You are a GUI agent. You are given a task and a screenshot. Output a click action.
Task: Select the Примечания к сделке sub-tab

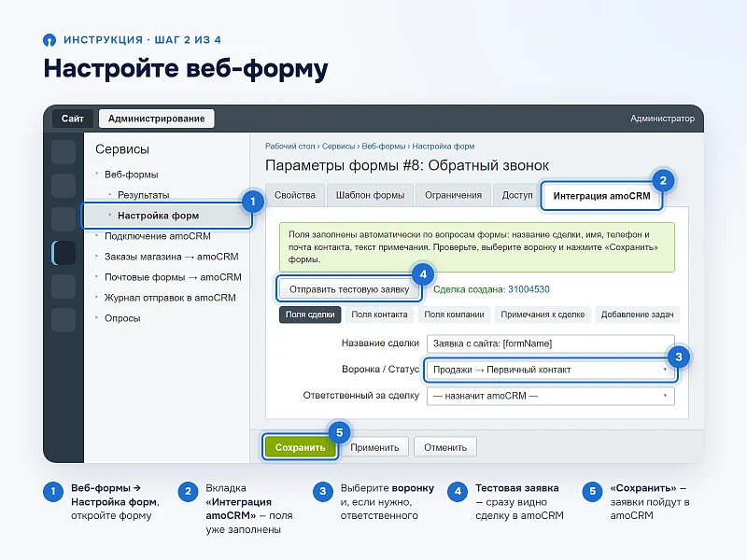(x=543, y=315)
